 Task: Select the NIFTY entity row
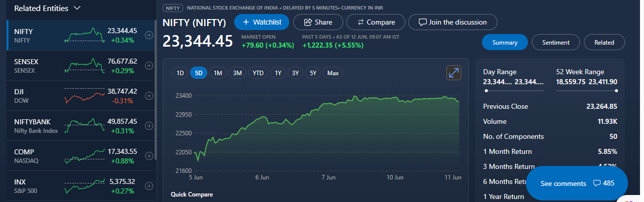pyautogui.click(x=82, y=35)
